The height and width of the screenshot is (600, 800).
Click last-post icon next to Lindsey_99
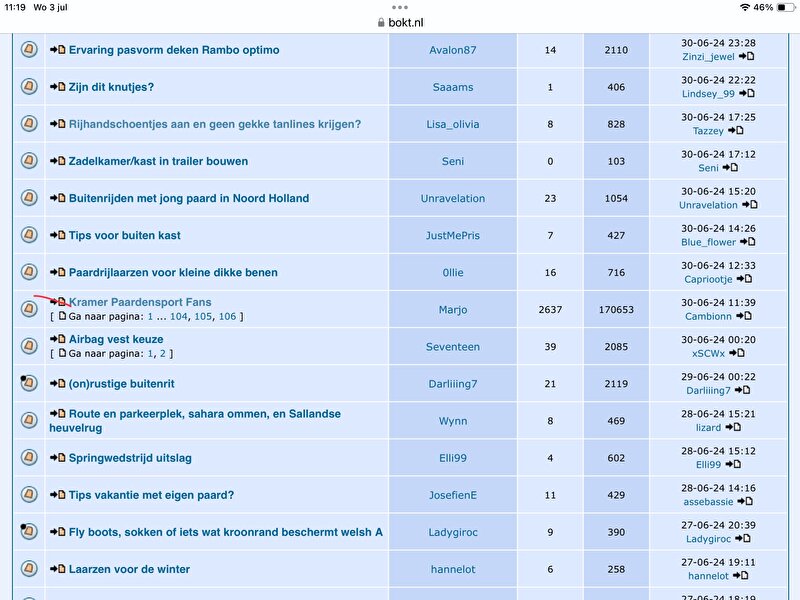[x=746, y=94]
